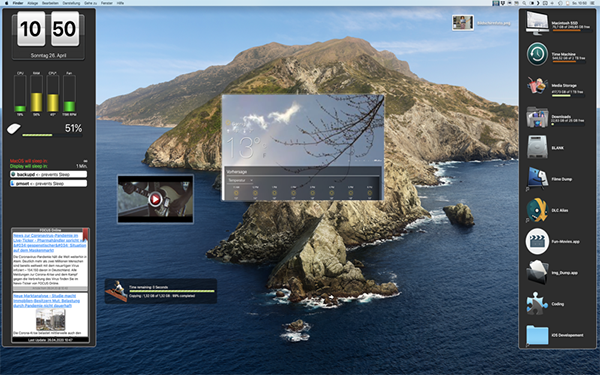Open the Gehe zu menu
The image size is (600, 375).
pyautogui.click(x=90, y=3)
